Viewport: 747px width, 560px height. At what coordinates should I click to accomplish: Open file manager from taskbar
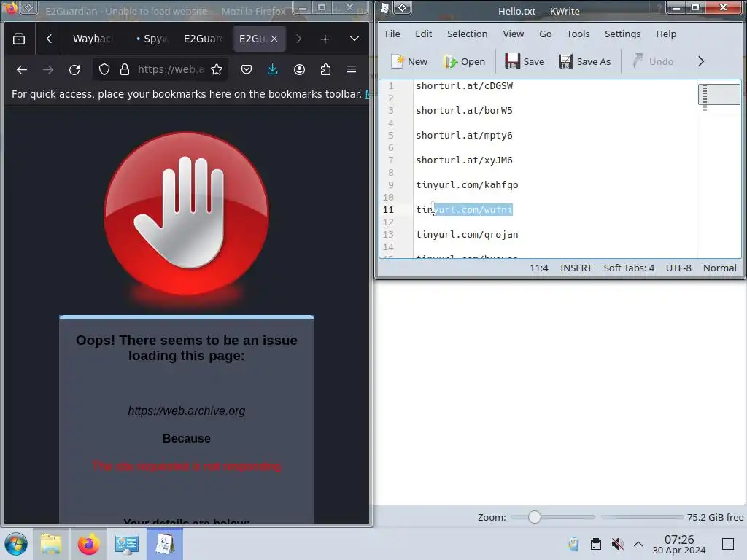point(51,544)
